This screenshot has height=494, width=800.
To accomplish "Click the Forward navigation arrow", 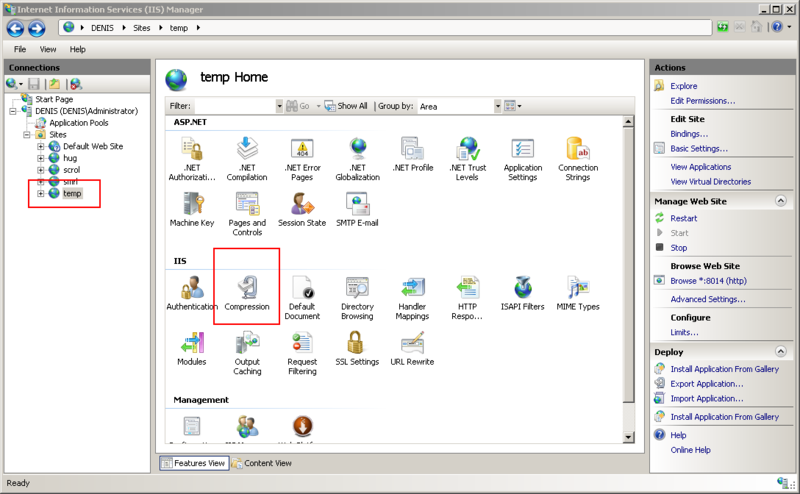I will click(x=37, y=28).
